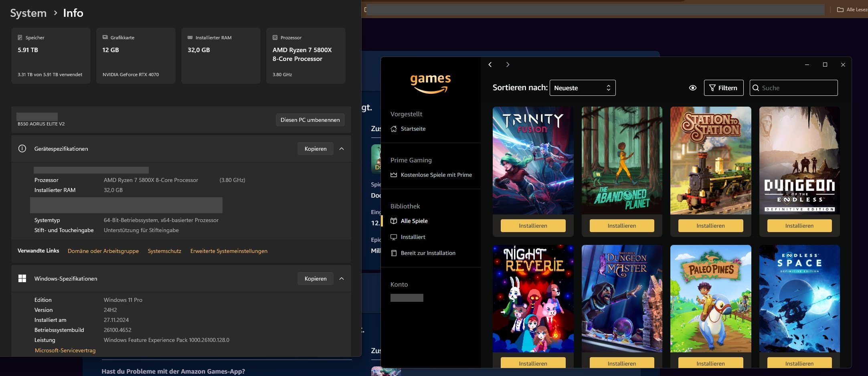This screenshot has height=376, width=868.
Task: Click the Windows logo icon
Action: (x=22, y=279)
